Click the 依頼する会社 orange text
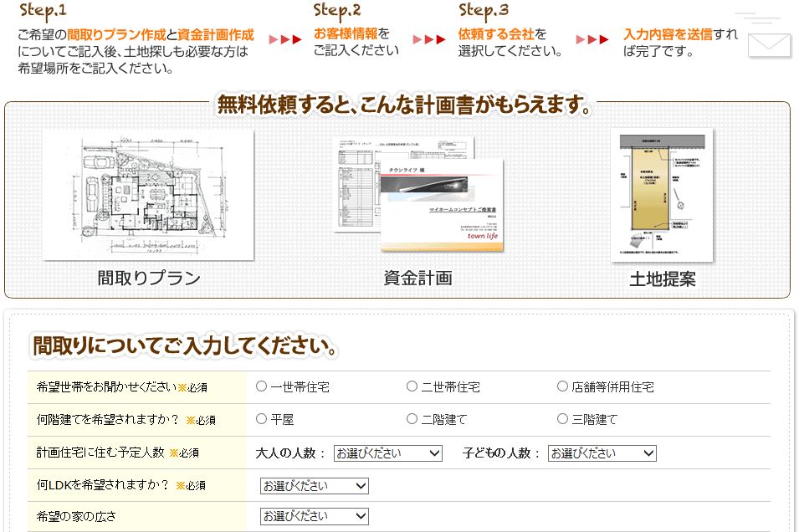The height and width of the screenshot is (532, 799). pos(496,34)
